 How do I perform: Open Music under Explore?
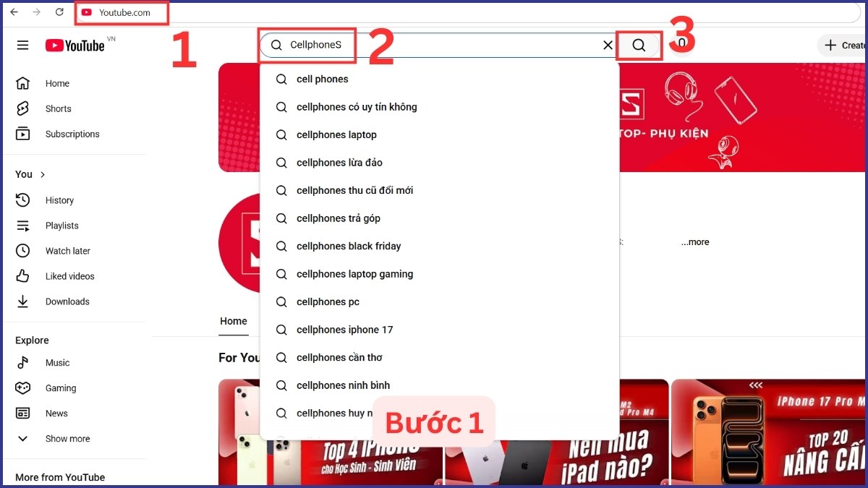59,363
